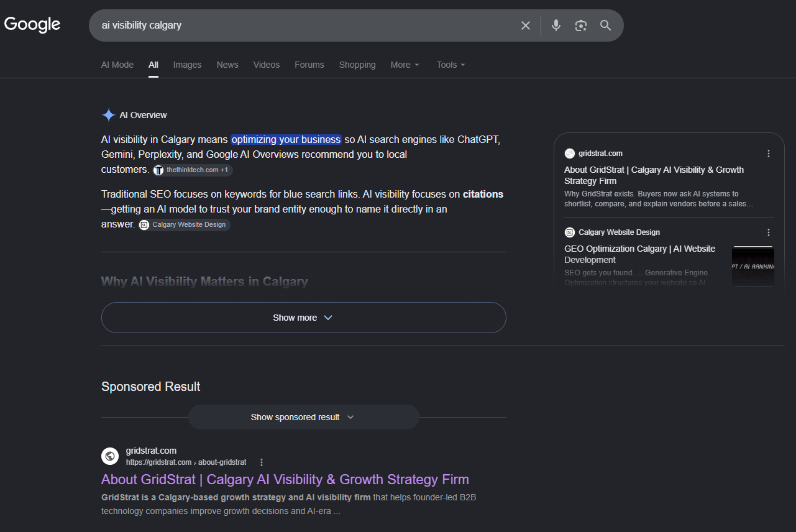
Task: Open 'About GridStrat' link in the source card
Action: click(x=654, y=175)
